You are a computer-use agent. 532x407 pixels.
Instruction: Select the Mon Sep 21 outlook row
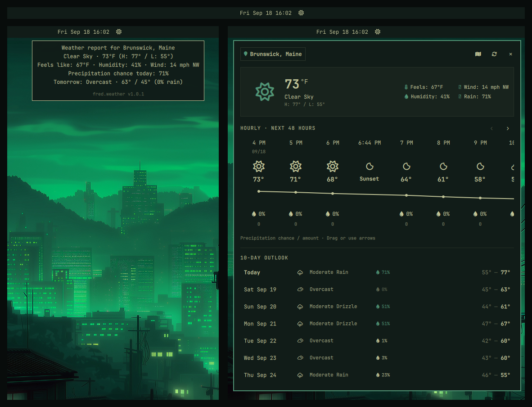pos(377,324)
